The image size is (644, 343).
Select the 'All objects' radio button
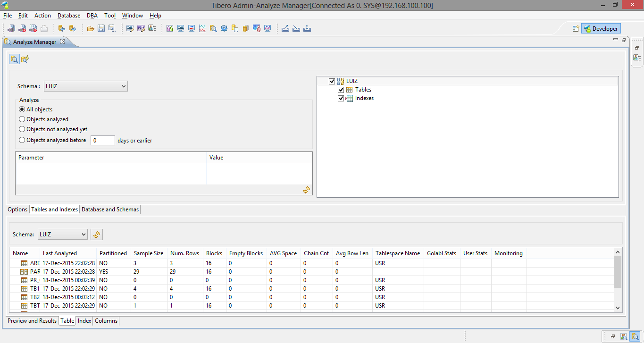[x=22, y=109]
